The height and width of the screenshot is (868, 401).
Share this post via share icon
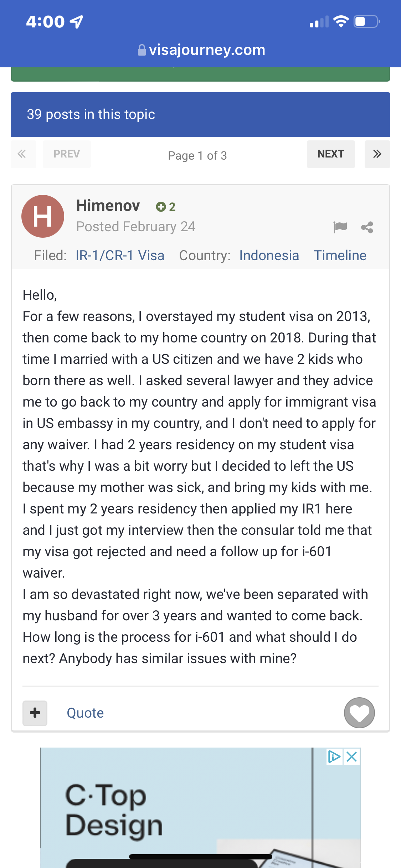point(367,227)
